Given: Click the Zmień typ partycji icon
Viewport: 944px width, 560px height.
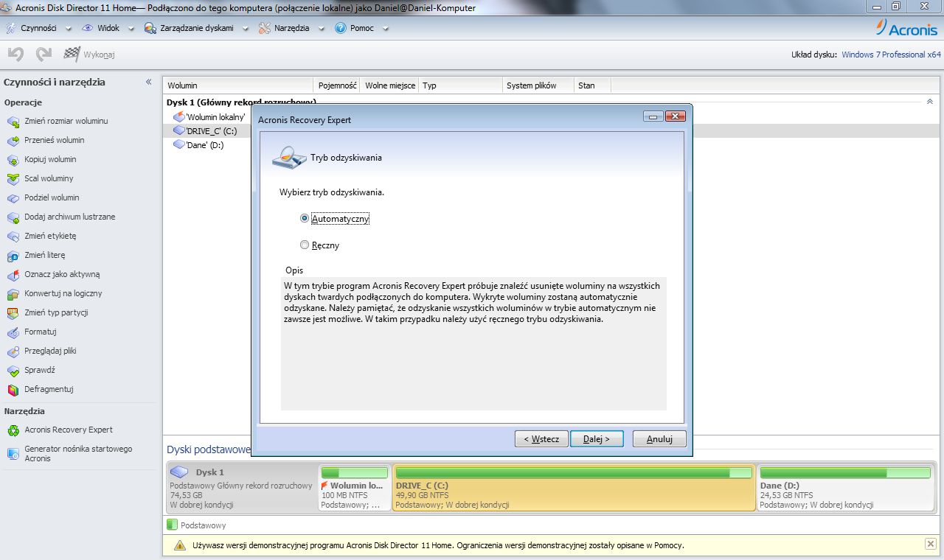Looking at the screenshot, I should [x=13, y=313].
